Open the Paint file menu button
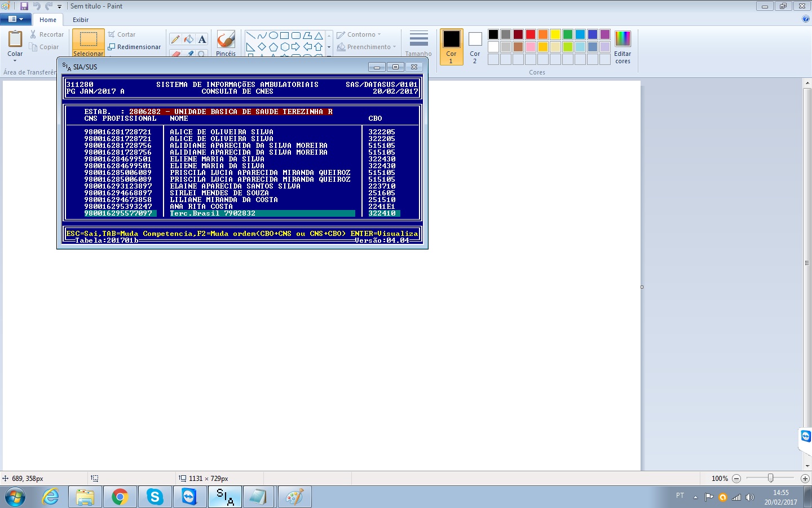Viewport: 812px width, 508px height. point(15,19)
